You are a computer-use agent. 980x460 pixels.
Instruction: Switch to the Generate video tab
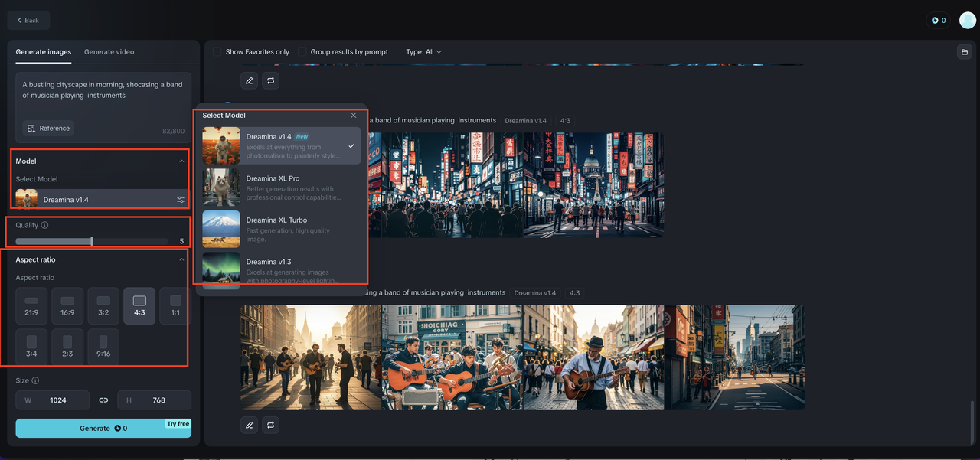click(x=109, y=52)
